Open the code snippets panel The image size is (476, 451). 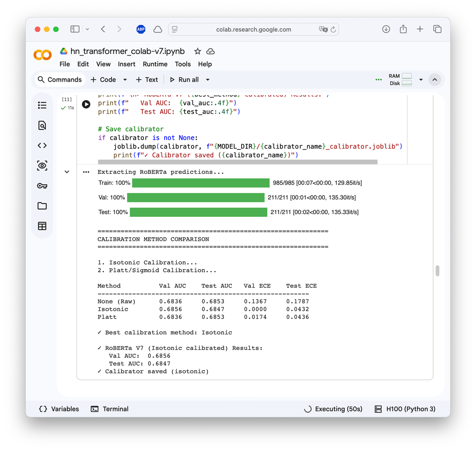tap(42, 145)
